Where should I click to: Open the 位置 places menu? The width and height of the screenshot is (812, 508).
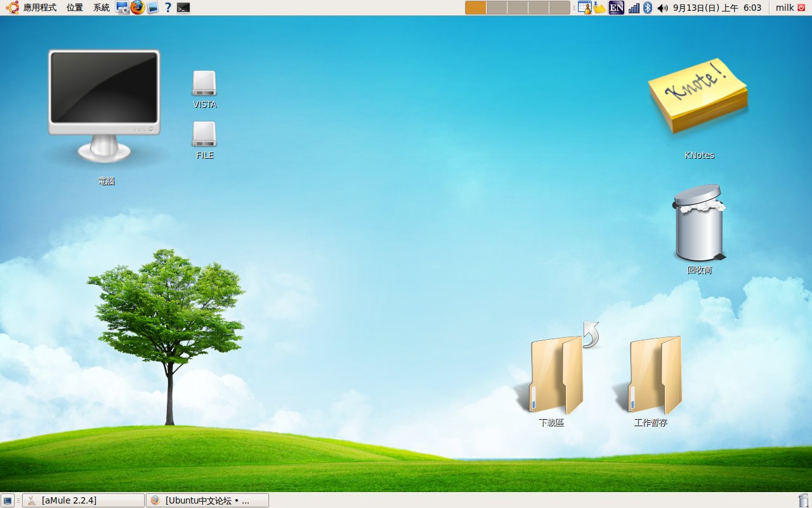(75, 8)
